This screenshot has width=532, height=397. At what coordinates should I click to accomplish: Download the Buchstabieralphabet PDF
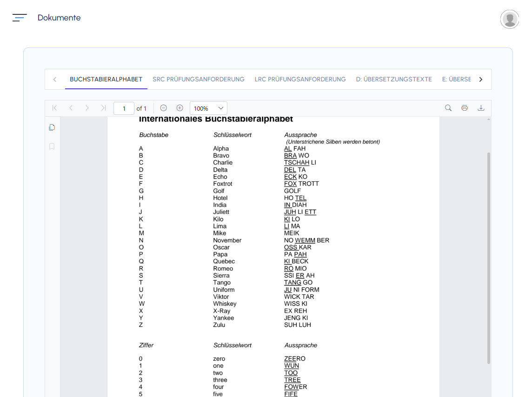481,108
